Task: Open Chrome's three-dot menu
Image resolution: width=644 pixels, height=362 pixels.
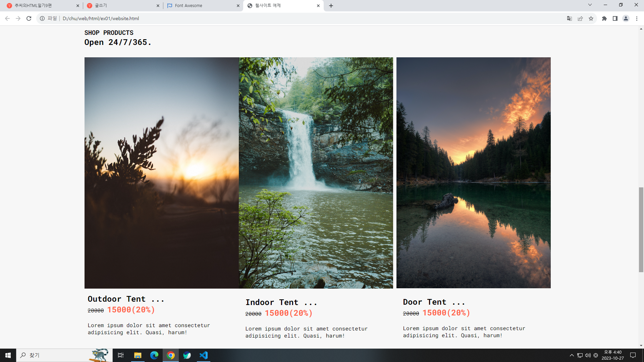Action: pyautogui.click(x=637, y=18)
